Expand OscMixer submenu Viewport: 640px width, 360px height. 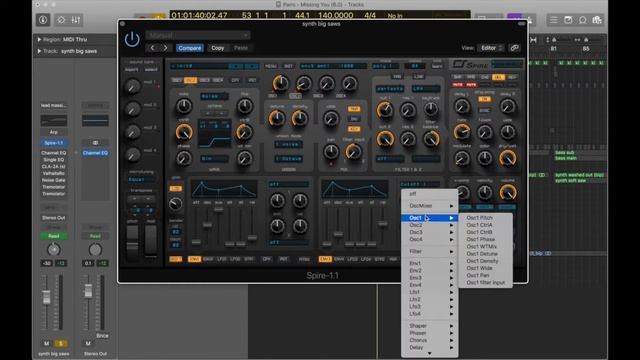[429, 206]
